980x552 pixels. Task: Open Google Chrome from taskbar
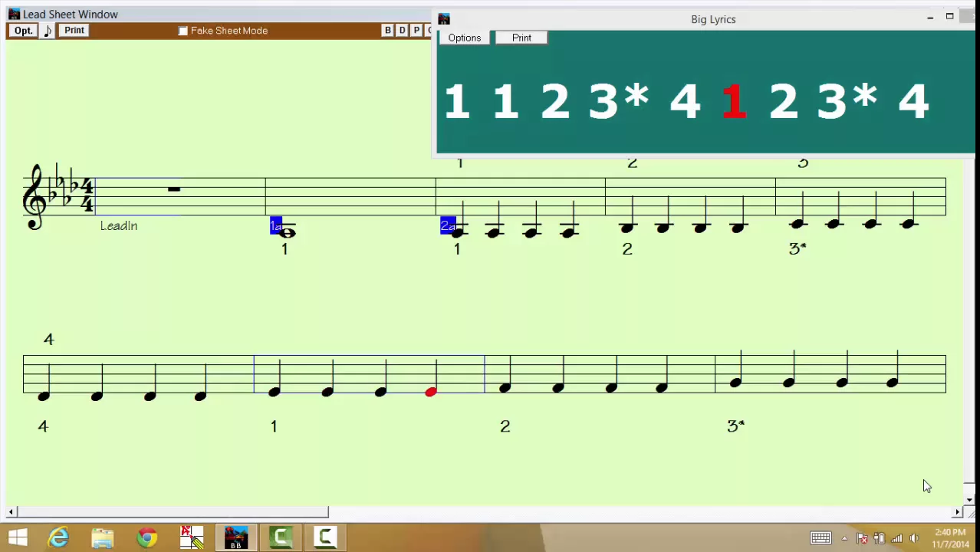(146, 537)
